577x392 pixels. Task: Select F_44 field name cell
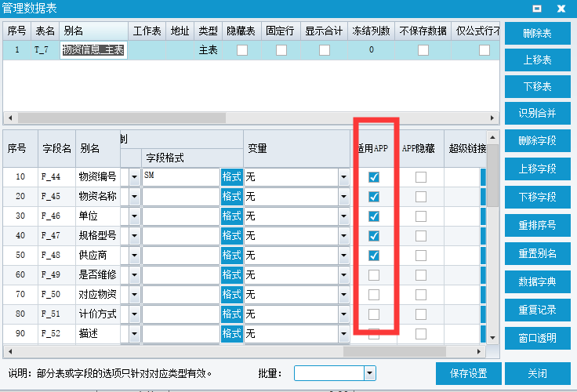[56, 177]
